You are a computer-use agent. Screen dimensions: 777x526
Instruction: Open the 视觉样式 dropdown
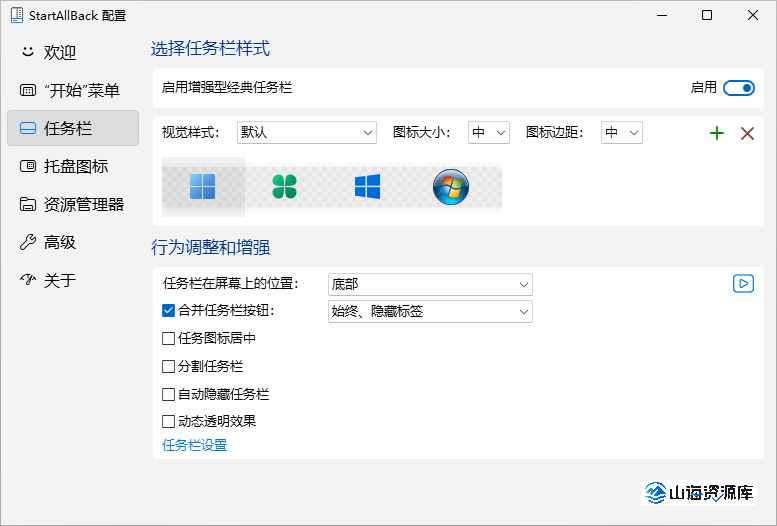[x=306, y=132]
